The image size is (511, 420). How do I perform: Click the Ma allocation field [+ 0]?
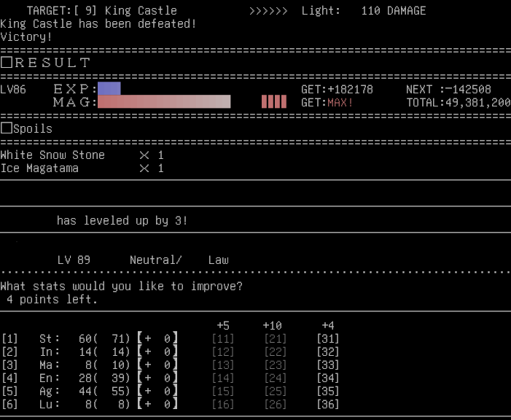click(157, 365)
